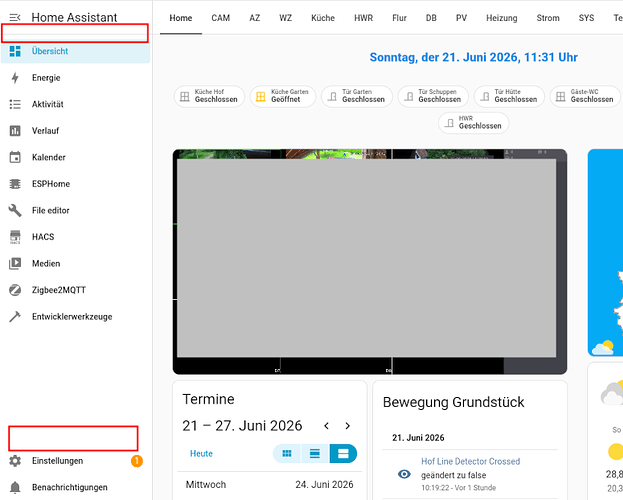Switch calendar to month grid view
The image size is (623, 500).
pyautogui.click(x=287, y=453)
